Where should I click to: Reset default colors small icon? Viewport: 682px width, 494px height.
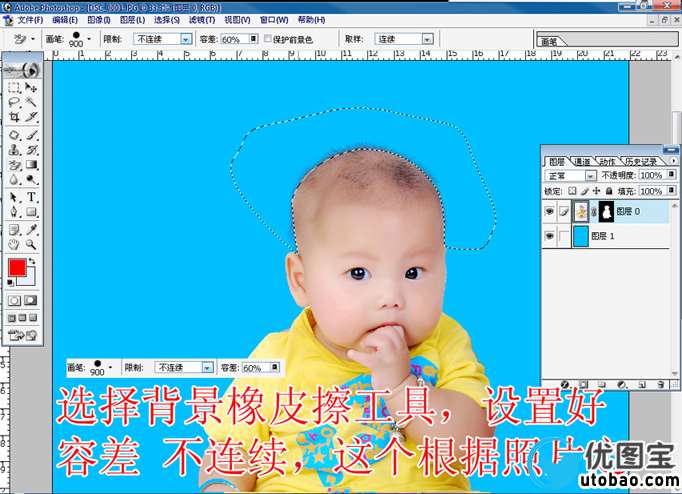tap(11, 283)
